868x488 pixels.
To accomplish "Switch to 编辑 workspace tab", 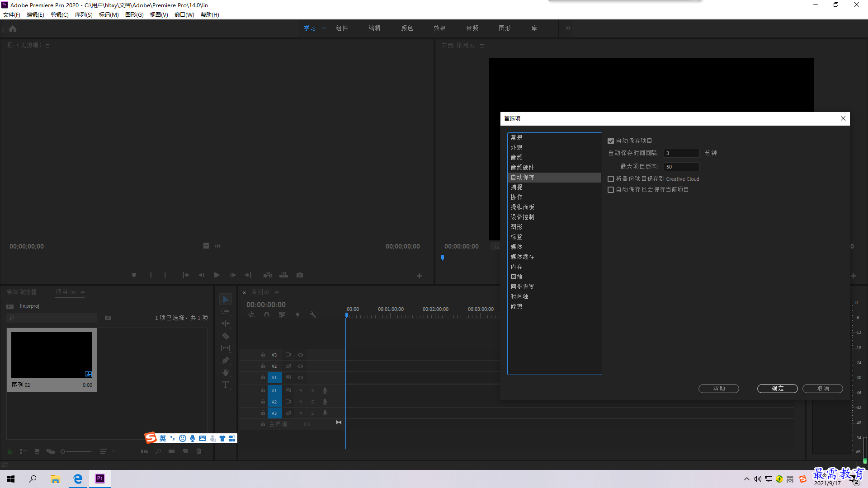I will click(374, 28).
